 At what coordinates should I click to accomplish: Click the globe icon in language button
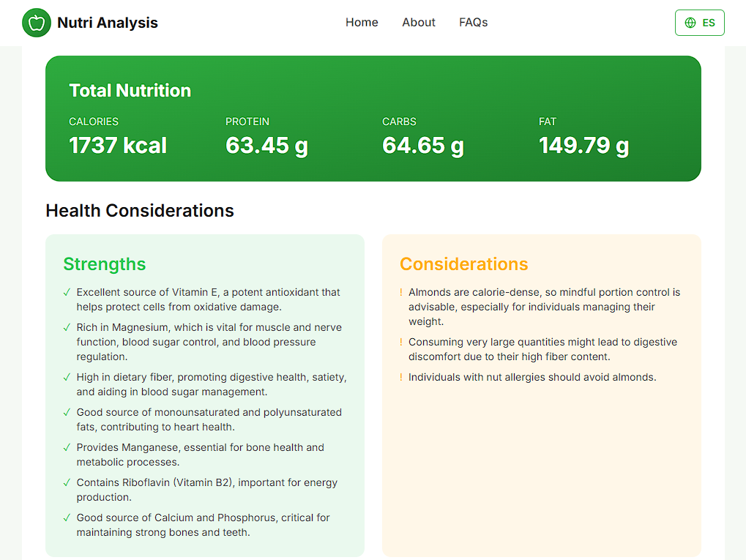pos(690,23)
